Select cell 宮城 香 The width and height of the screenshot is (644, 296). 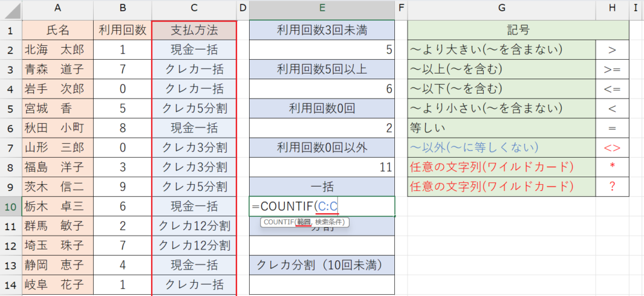tap(57, 108)
